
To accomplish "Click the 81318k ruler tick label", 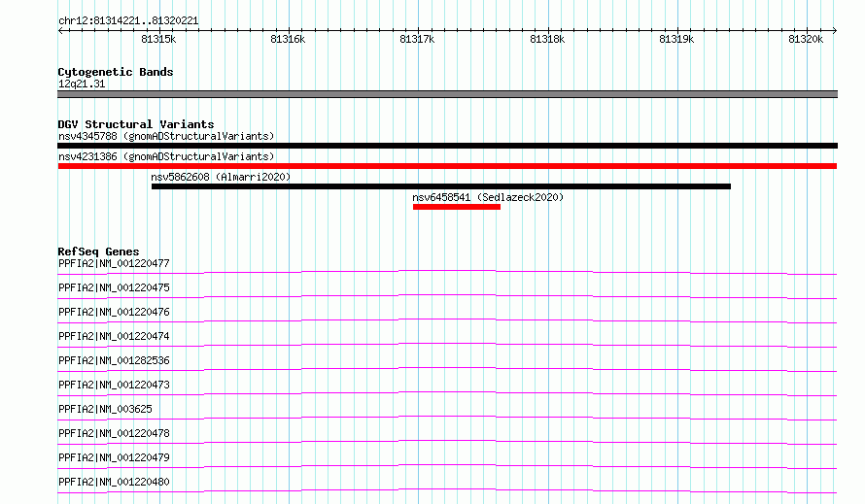I will tap(547, 39).
